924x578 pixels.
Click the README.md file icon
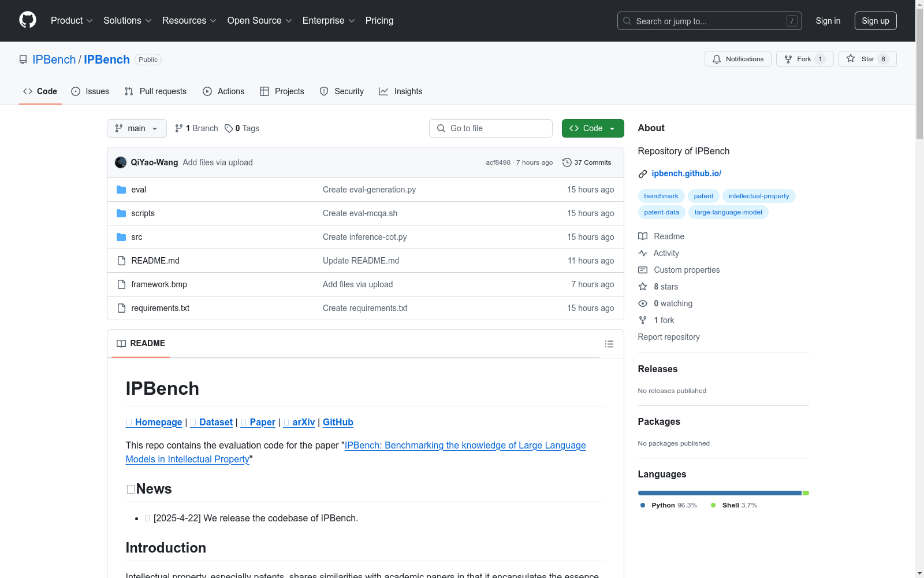point(121,261)
